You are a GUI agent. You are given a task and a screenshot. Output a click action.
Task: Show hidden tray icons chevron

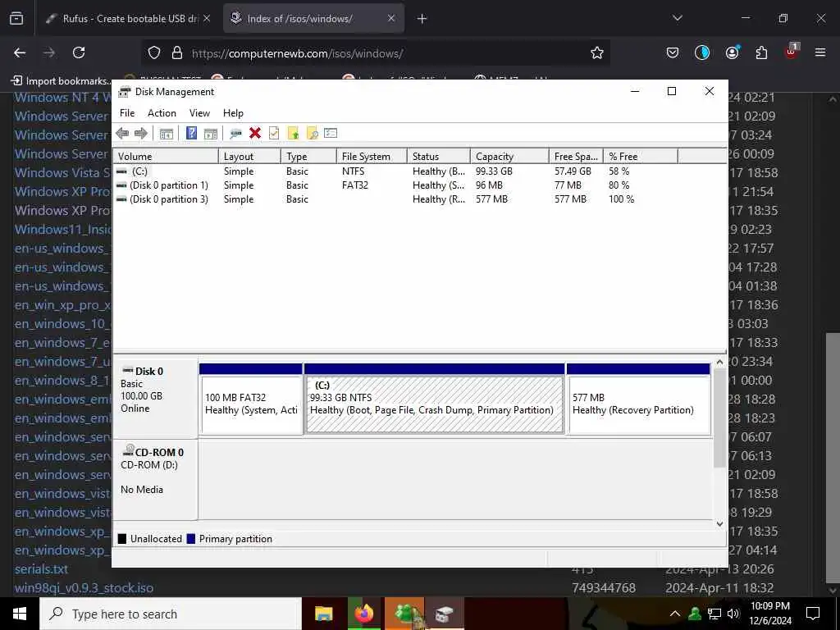click(x=675, y=614)
